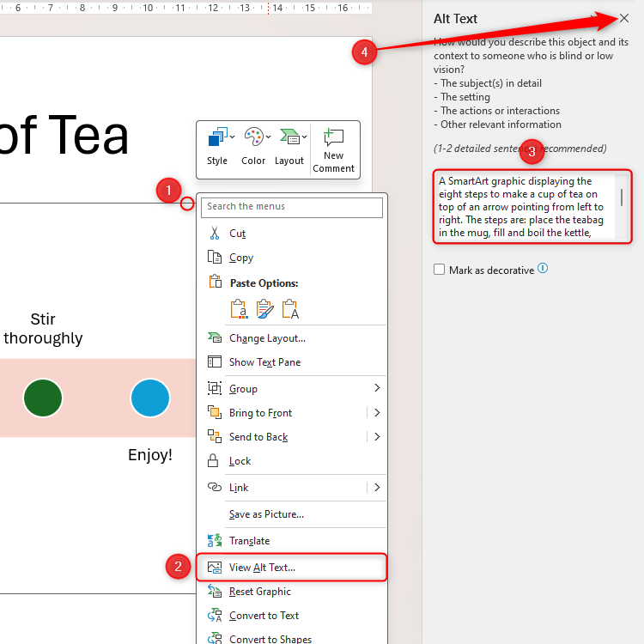Click the slide title ending 'of Tea'

click(x=64, y=134)
